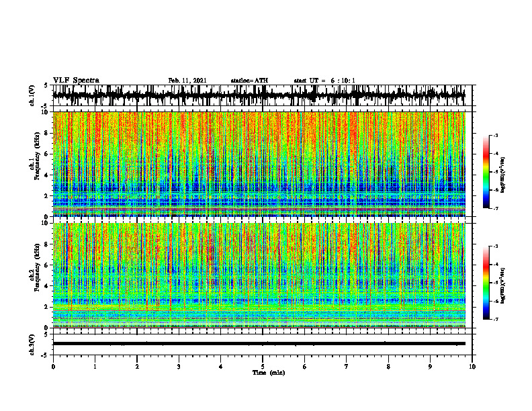Click the 'start UT = 6:10:1' header text
The width and height of the screenshot is (532, 411).
pos(324,81)
